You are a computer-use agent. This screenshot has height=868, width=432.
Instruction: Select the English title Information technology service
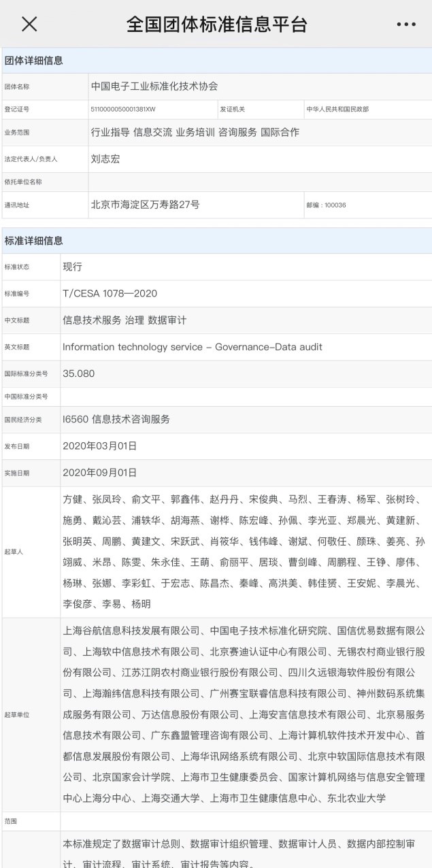[192, 347]
